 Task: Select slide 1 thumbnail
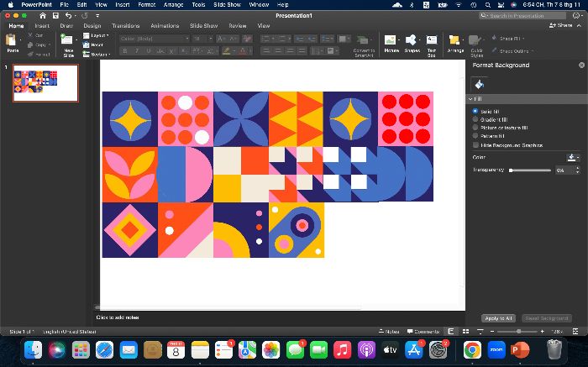click(45, 83)
